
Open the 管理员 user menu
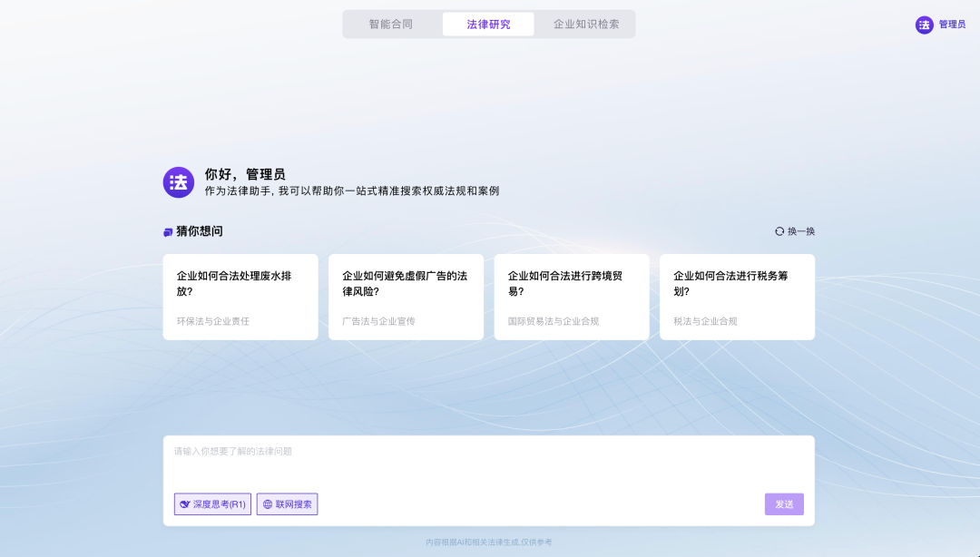(x=952, y=24)
